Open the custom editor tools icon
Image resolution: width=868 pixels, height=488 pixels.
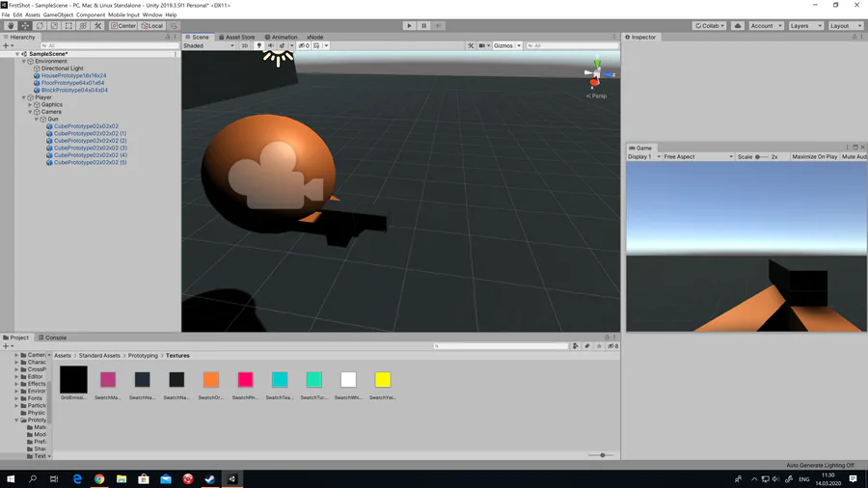coord(98,25)
